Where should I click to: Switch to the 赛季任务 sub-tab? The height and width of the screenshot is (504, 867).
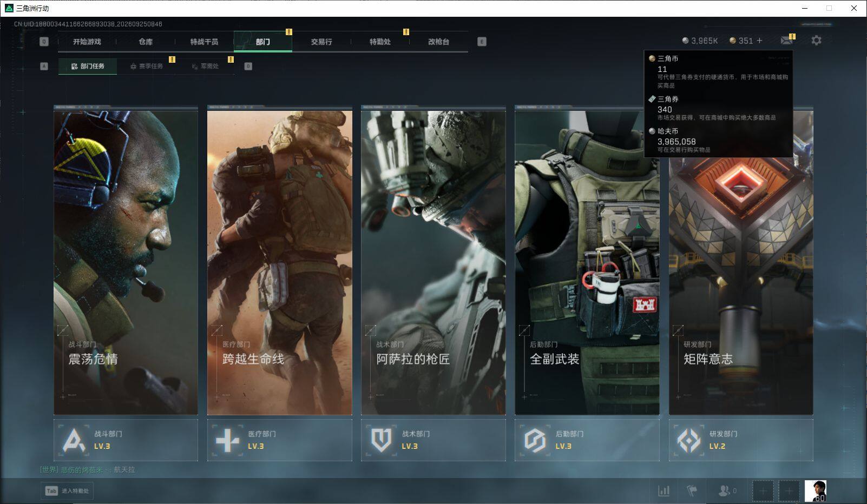146,66
